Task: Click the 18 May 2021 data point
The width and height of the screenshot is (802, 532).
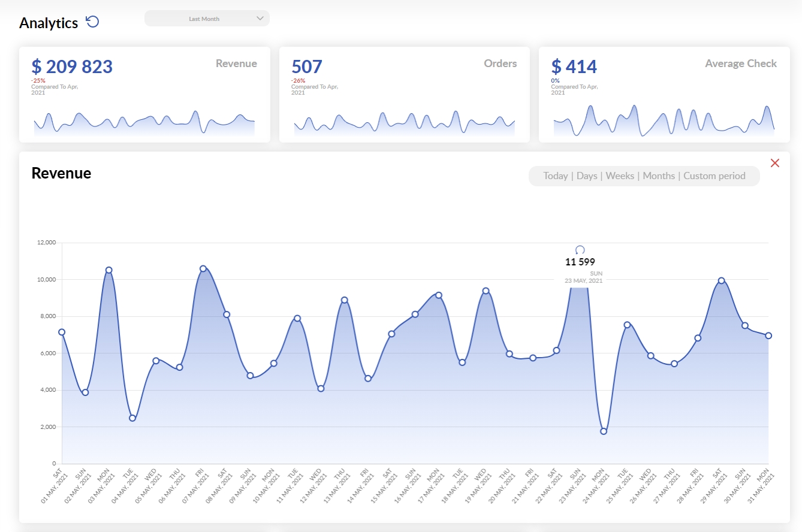Action: click(x=462, y=362)
